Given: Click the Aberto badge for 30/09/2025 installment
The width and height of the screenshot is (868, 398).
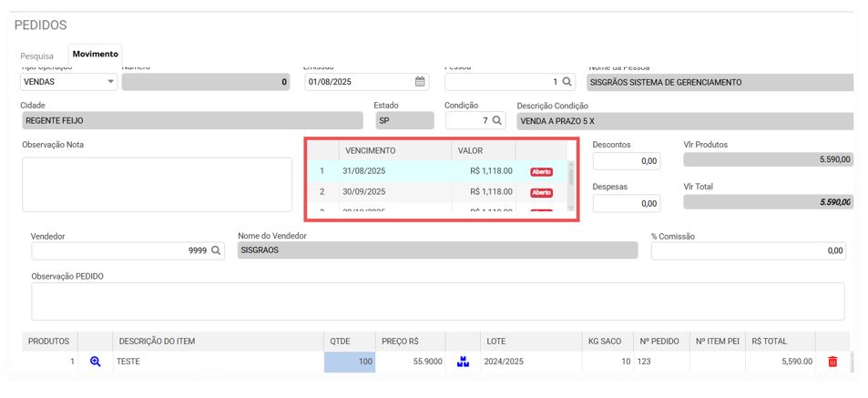Looking at the screenshot, I should (x=541, y=192).
